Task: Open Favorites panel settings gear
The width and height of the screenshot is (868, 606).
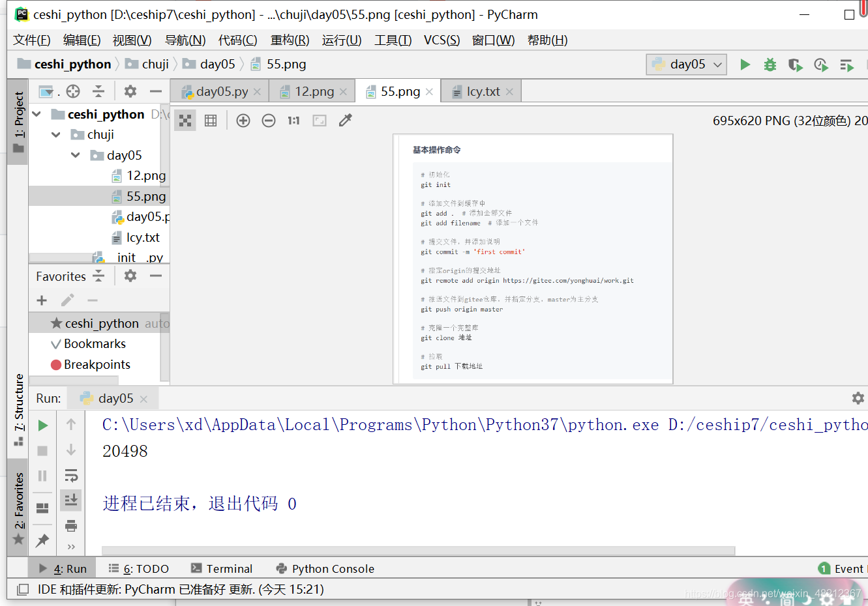Action: pos(130,276)
